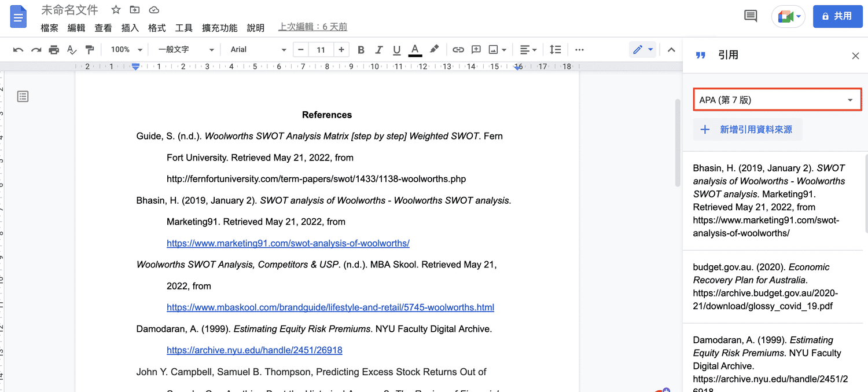The image size is (868, 392).
Task: Select the Bhasin citation in the panel
Action: 772,200
